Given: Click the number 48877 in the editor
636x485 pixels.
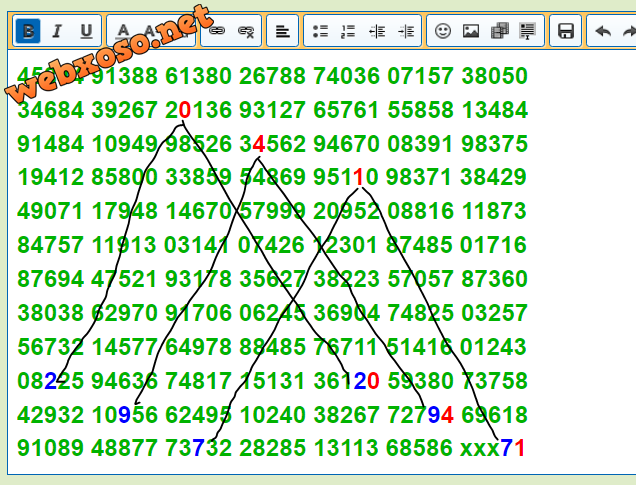Looking at the screenshot, I should click(125, 448).
